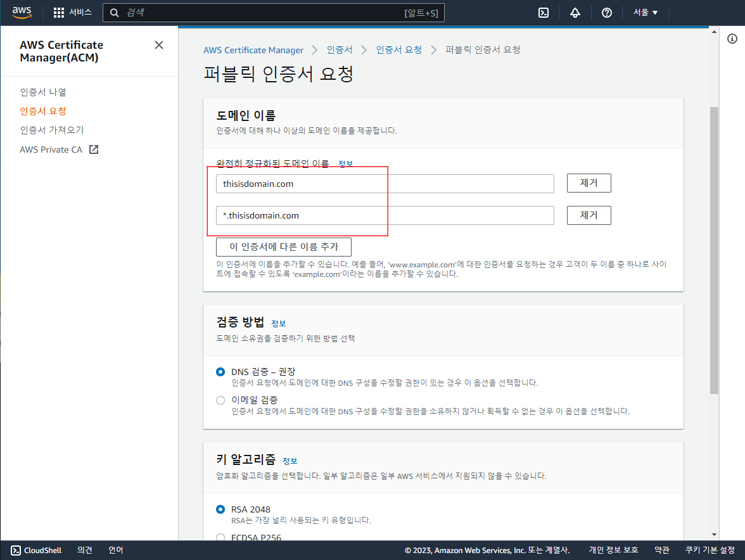Image resolution: width=745 pixels, height=560 pixels.
Task: Open the 서비스 grid menu icon
Action: click(58, 13)
